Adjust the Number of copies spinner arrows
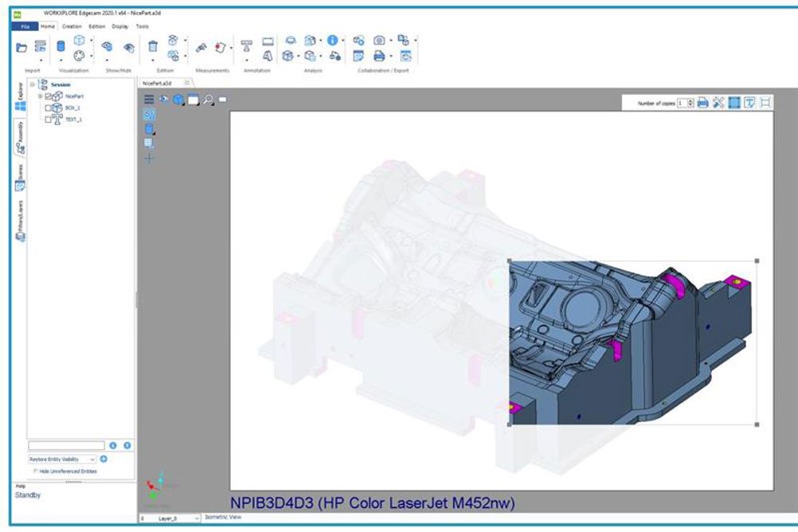The image size is (798, 532). coord(690,103)
